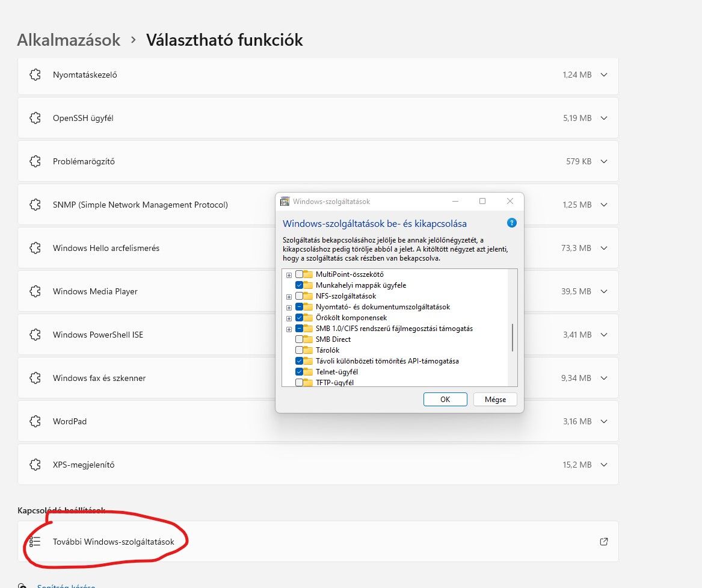Go back to Alkalmazások breadcrumb

(x=69, y=40)
